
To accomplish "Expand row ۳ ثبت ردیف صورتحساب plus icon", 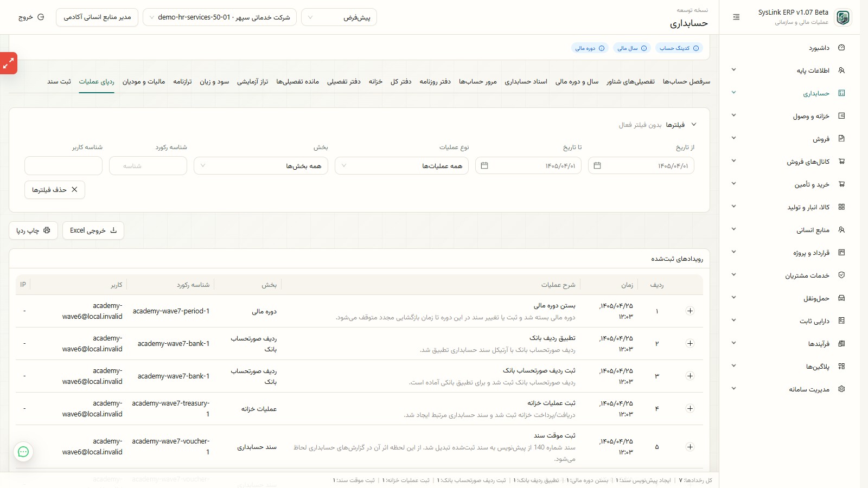I will click(x=690, y=376).
